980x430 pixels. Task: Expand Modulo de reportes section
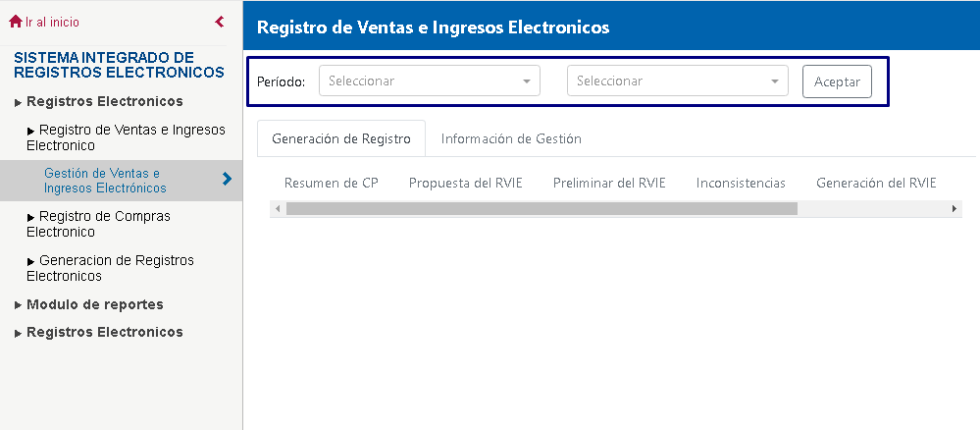(89, 304)
